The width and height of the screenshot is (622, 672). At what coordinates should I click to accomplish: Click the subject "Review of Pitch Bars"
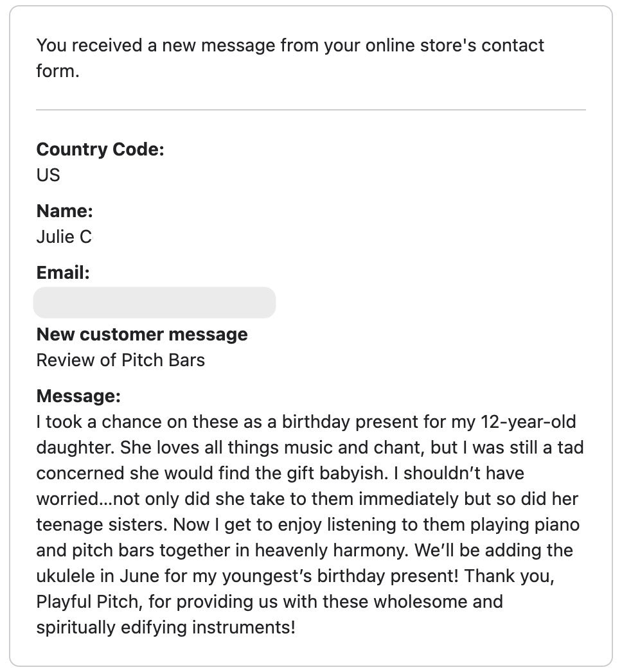point(120,360)
